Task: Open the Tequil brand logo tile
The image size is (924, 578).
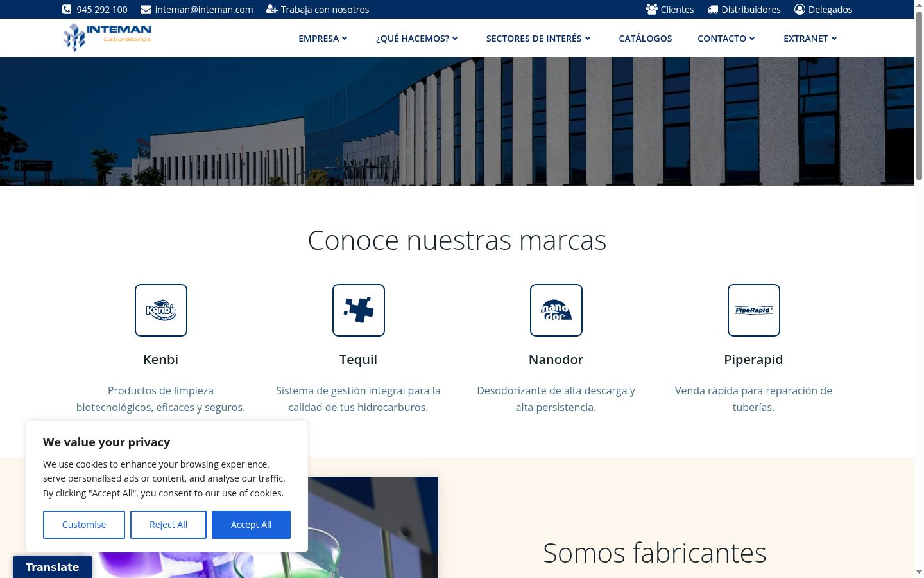Action: tap(359, 310)
